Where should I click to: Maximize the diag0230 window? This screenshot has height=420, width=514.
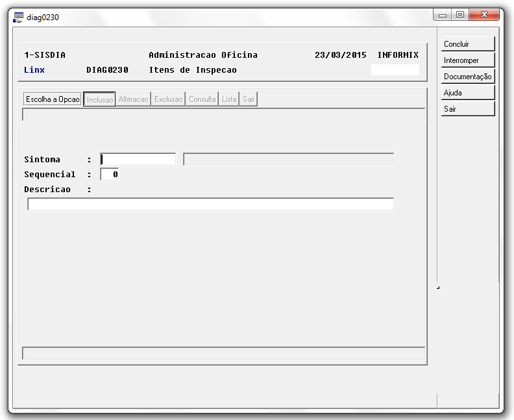coord(460,15)
